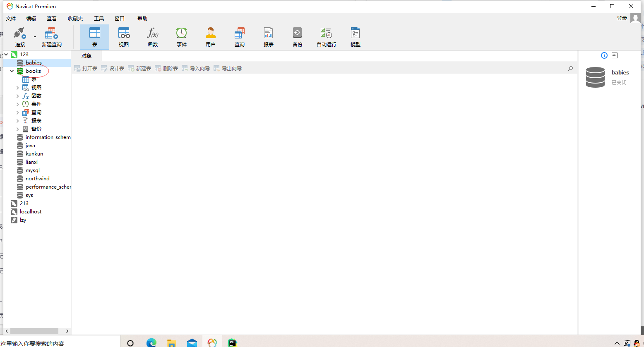Screen dimensions: 644x347
Task: Open File Explorer from taskbar
Action: (x=171, y=343)
